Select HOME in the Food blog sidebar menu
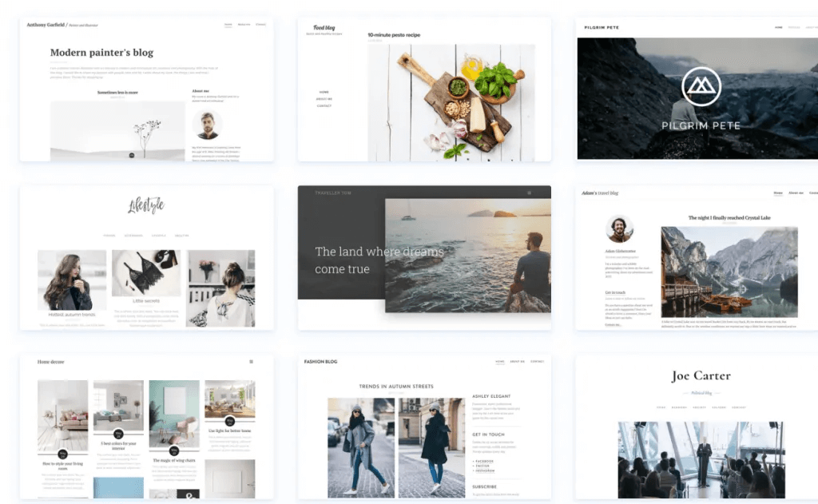 (324, 93)
